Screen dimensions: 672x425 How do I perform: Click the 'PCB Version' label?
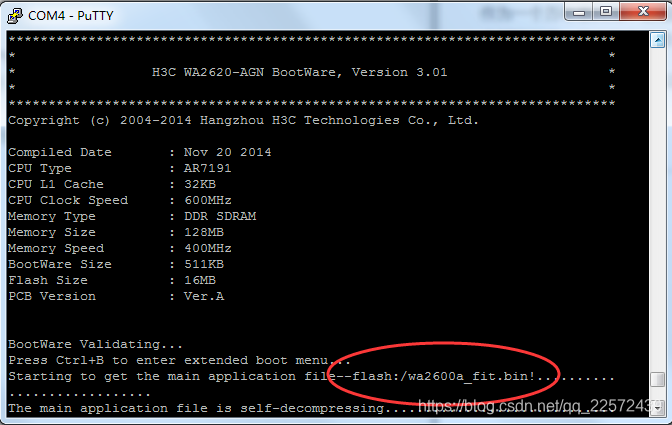click(52, 296)
